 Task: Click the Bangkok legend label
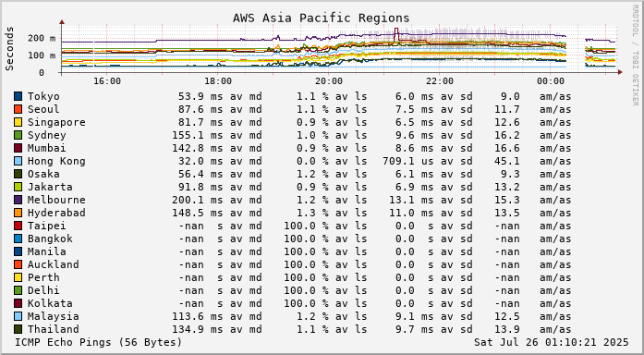pyautogui.click(x=50, y=239)
